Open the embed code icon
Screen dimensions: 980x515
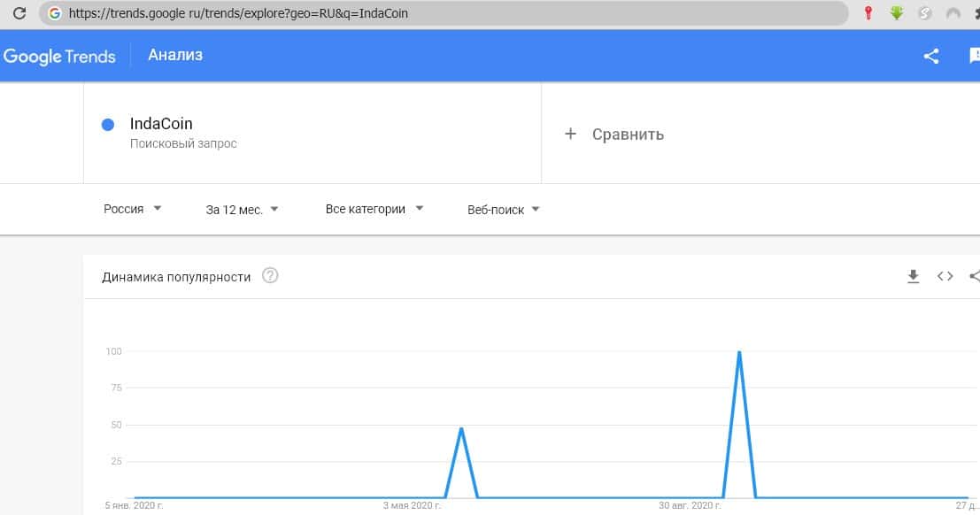click(x=945, y=275)
